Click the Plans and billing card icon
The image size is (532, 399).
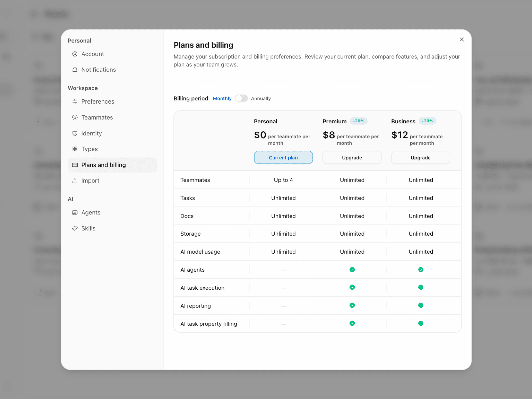pyautogui.click(x=75, y=165)
